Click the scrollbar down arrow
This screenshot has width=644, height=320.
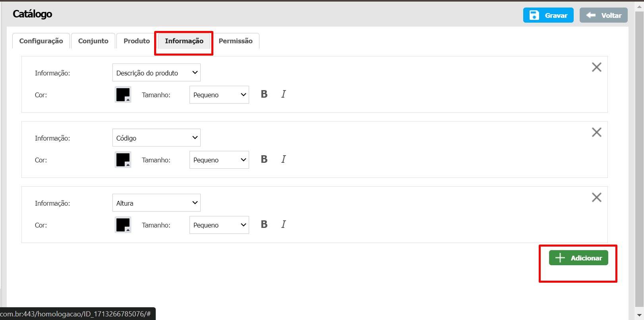tap(639, 316)
